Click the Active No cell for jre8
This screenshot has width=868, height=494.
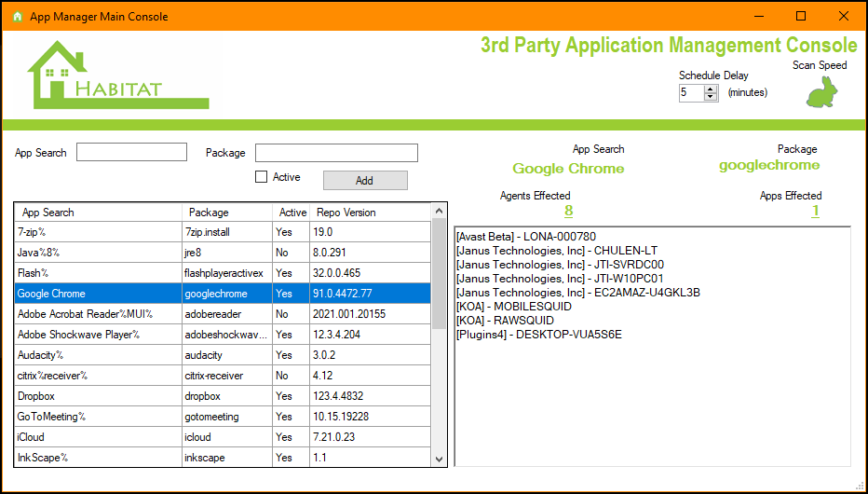(292, 253)
